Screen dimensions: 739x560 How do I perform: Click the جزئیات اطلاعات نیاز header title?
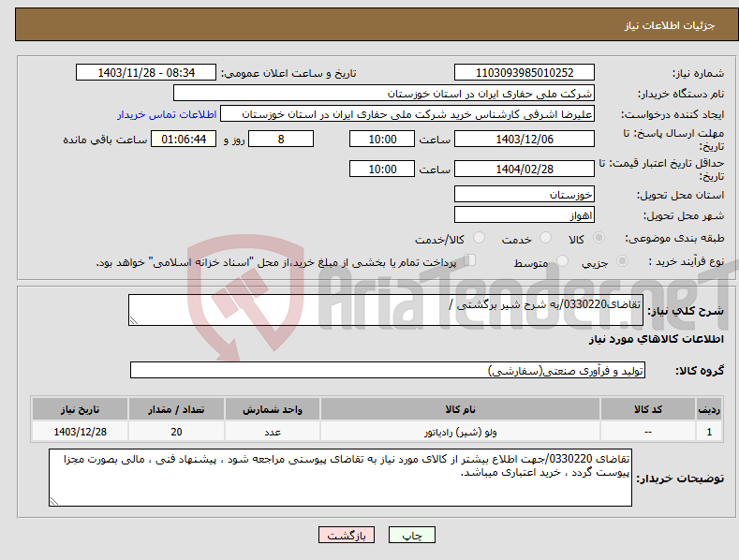(670, 25)
